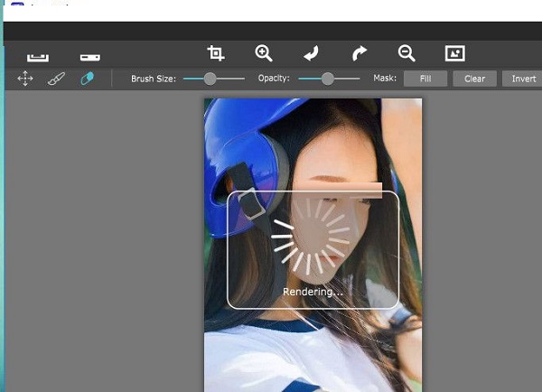Click the Clear mask button

(x=474, y=79)
